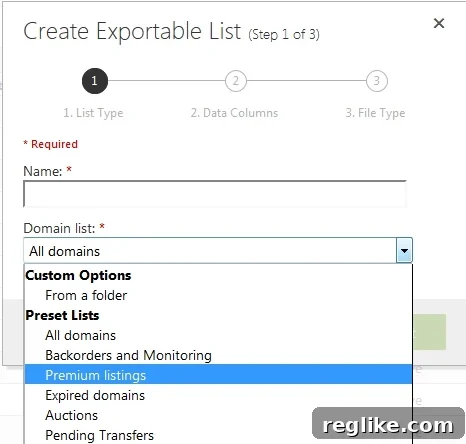The width and height of the screenshot is (466, 444).
Task: Click the '3. File Type' step label
Action: click(375, 113)
